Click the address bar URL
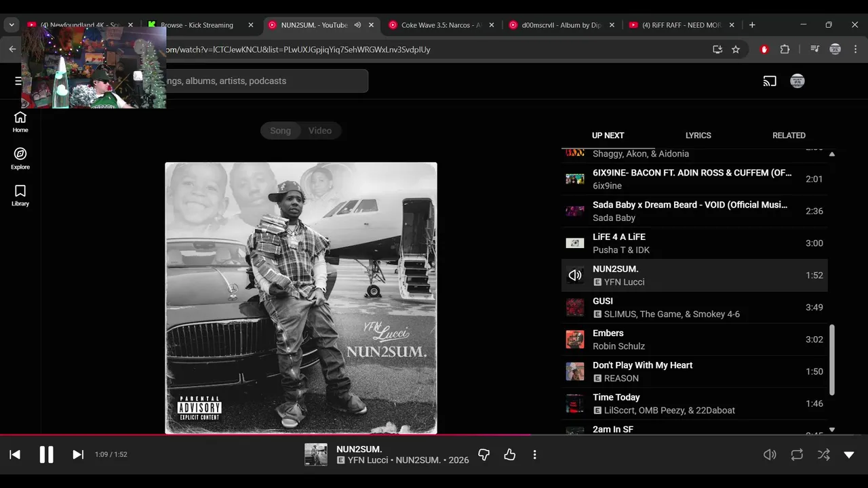The image size is (868, 488). (x=298, y=49)
